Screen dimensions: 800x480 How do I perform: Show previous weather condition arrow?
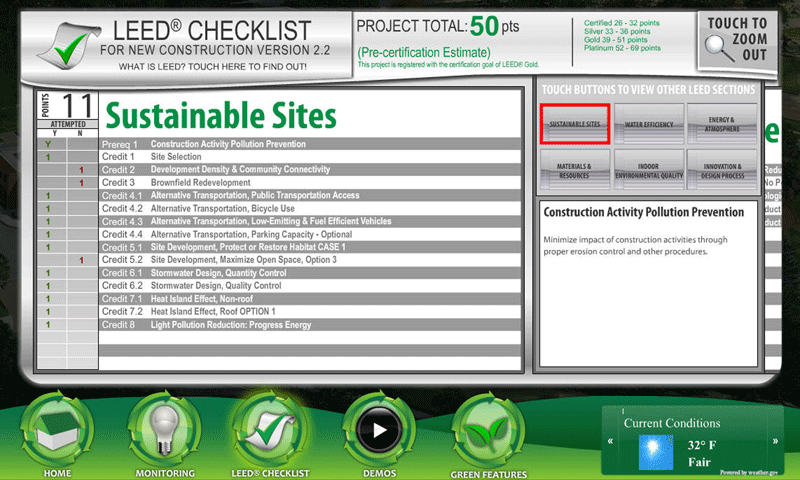click(x=610, y=441)
